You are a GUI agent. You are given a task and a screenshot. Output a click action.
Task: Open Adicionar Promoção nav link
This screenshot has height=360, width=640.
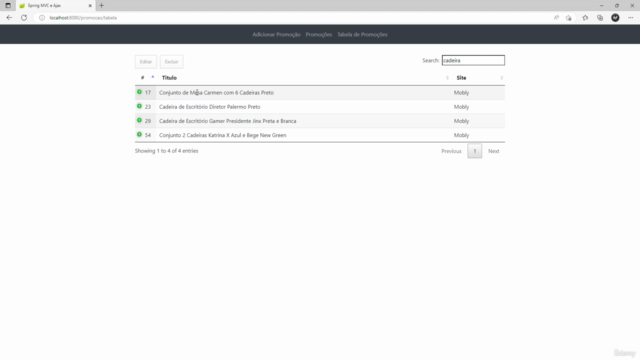tap(276, 35)
